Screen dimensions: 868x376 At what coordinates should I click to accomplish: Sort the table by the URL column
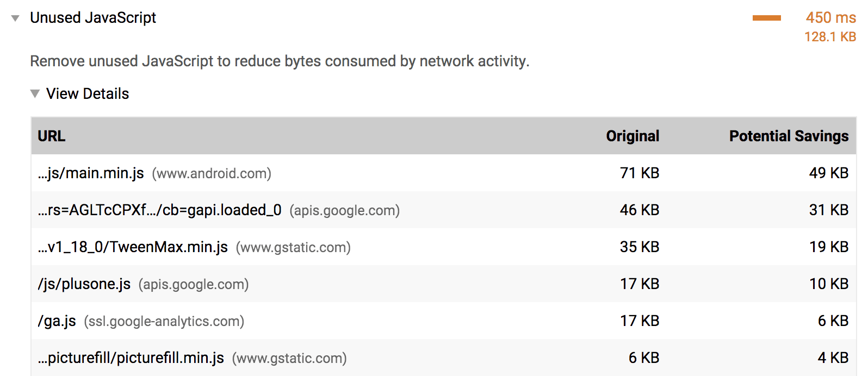coord(51,136)
